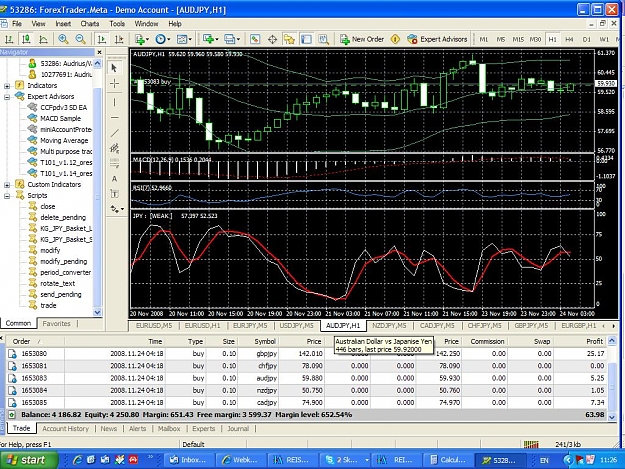This screenshot has height=469, width=625.
Task: Click the zoom in magnifier
Action: (63, 39)
